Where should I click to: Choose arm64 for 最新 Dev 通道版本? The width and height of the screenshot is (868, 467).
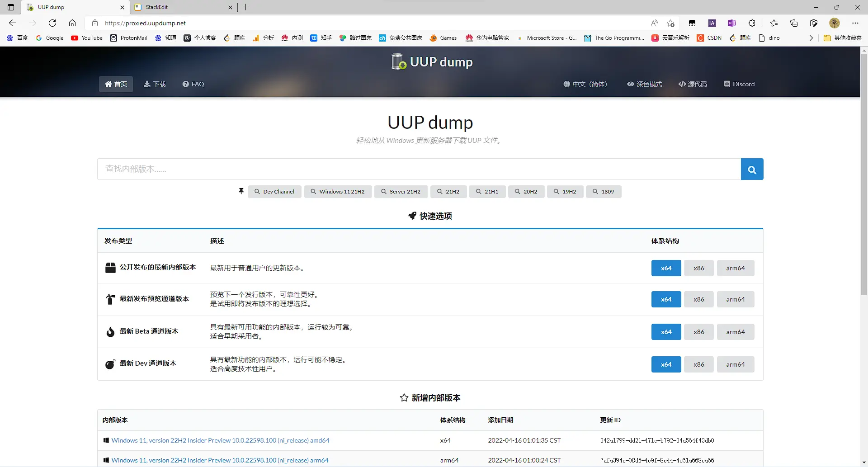point(736,364)
